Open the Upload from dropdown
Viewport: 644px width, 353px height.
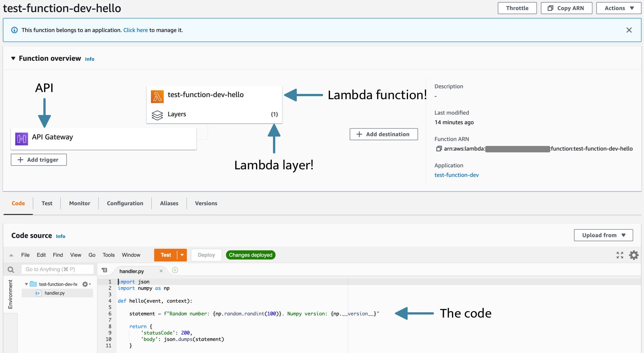point(603,235)
